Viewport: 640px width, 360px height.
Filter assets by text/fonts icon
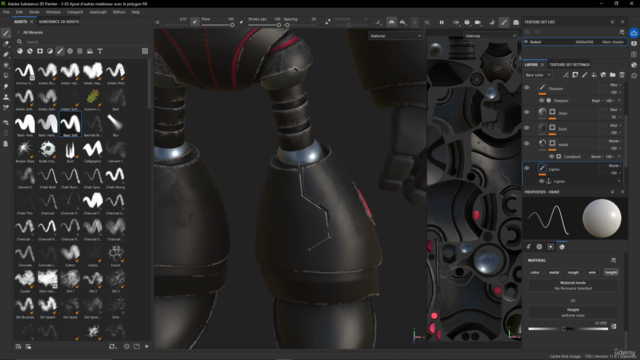pyautogui.click(x=100, y=51)
